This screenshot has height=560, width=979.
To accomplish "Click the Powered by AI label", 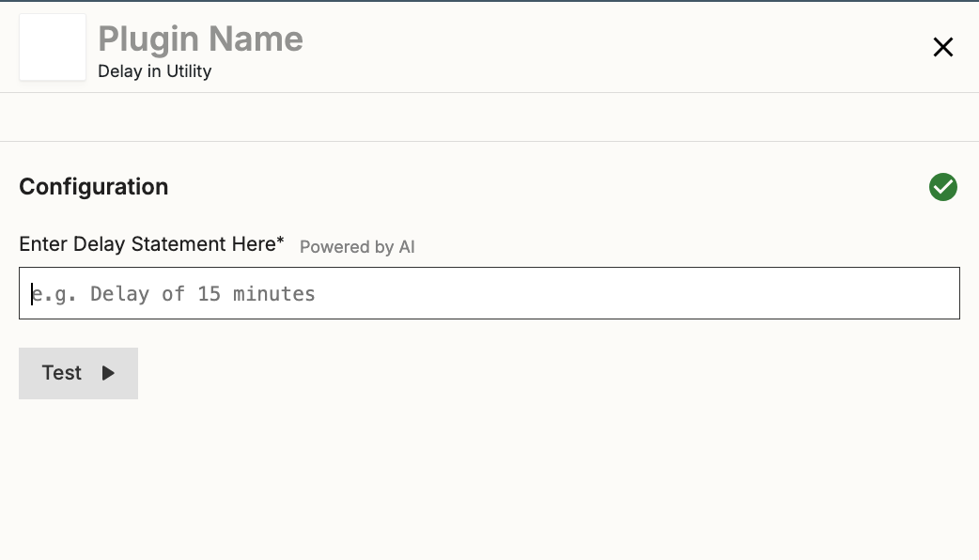I will pyautogui.click(x=357, y=247).
